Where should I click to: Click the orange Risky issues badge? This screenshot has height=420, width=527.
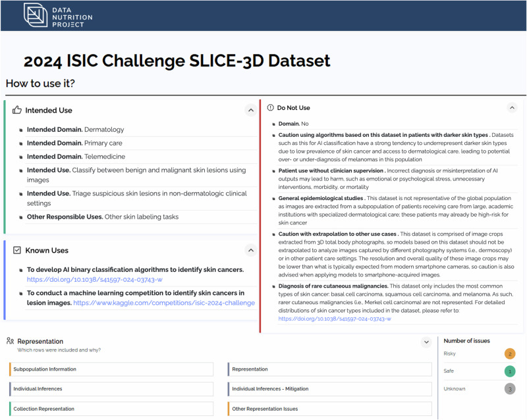[x=509, y=354]
